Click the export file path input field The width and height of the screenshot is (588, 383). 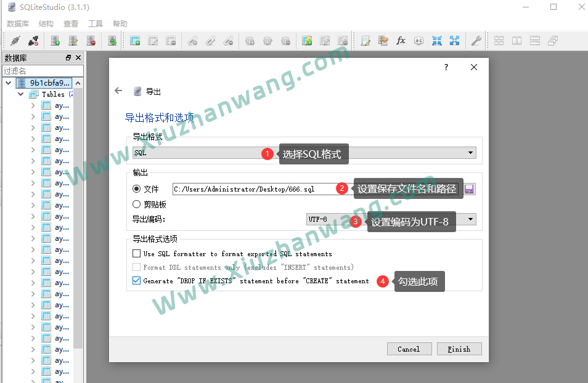247,189
